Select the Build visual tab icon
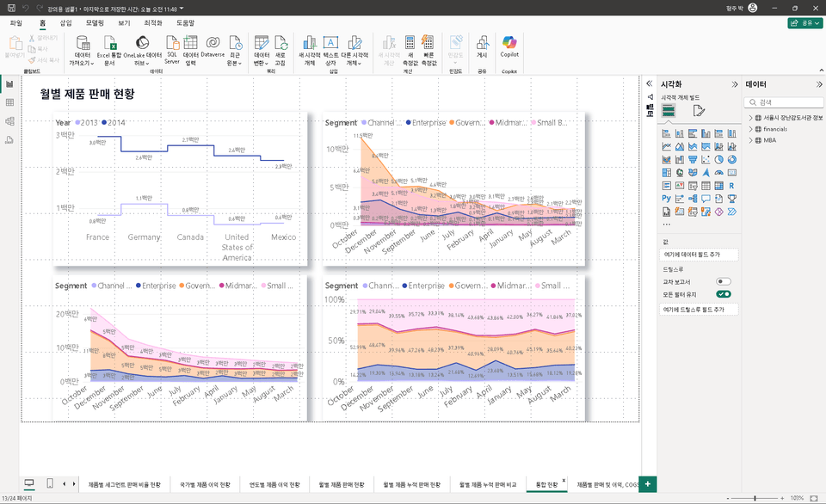 669,111
